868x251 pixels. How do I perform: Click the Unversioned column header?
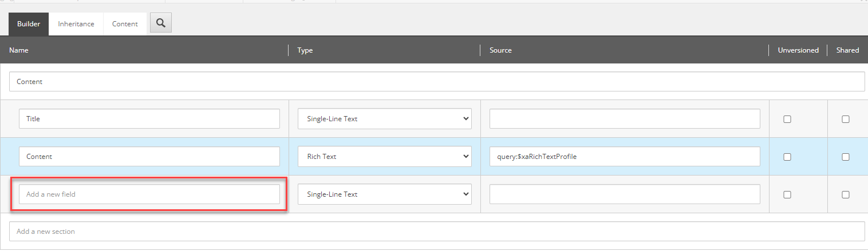798,50
